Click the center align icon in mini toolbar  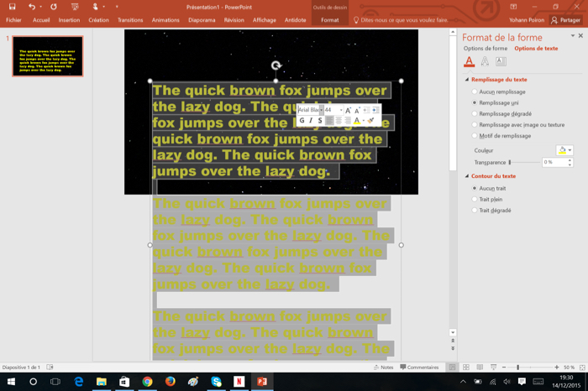[339, 121]
